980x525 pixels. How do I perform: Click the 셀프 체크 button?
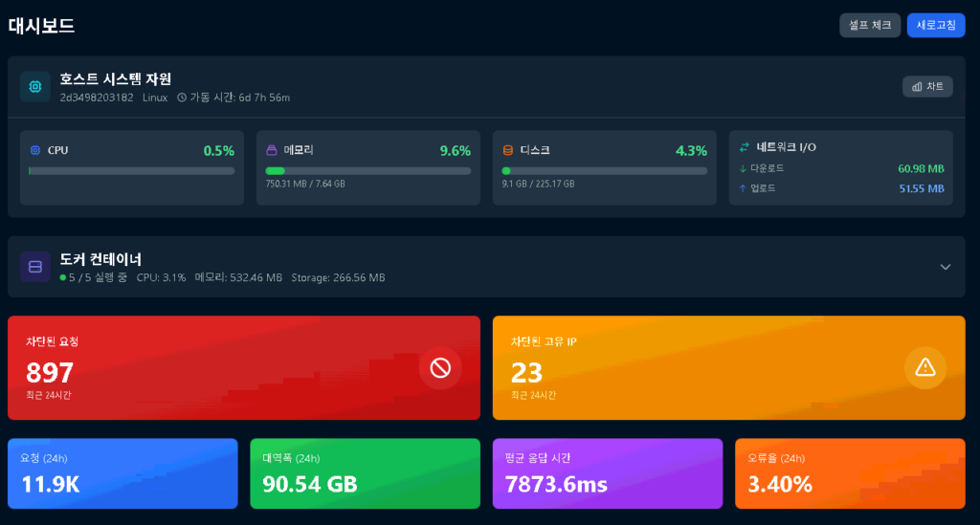coord(869,26)
